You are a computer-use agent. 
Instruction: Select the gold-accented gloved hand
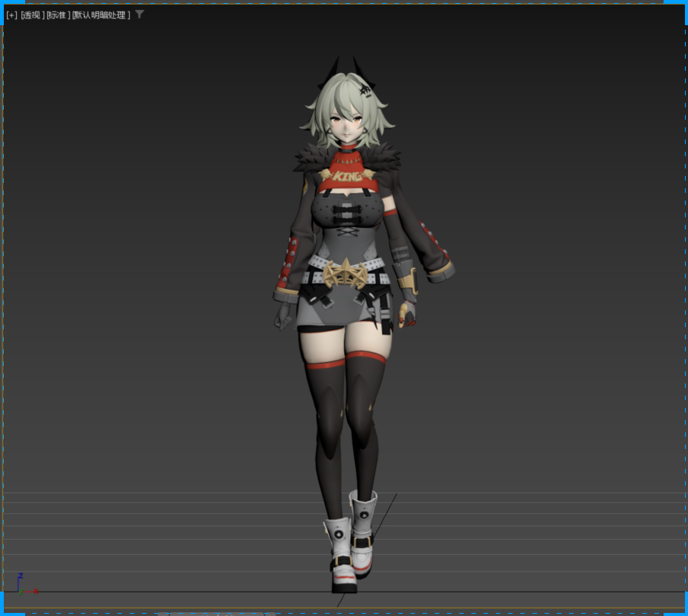pos(407,313)
